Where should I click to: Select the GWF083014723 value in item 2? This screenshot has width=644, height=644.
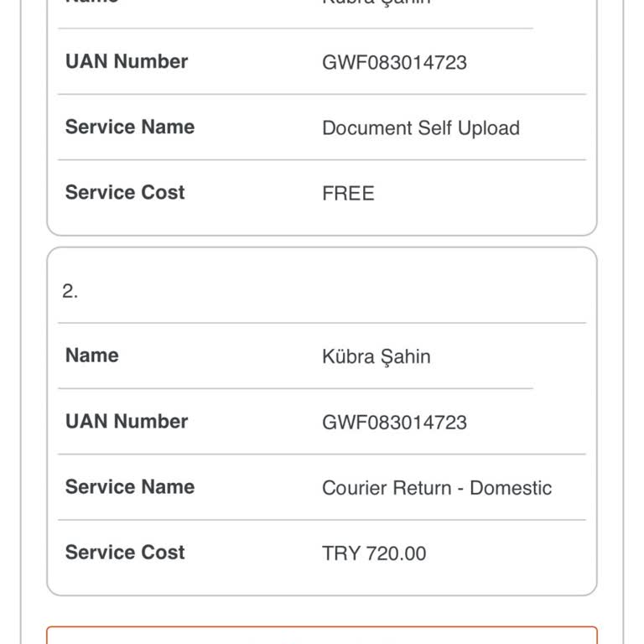(x=394, y=423)
